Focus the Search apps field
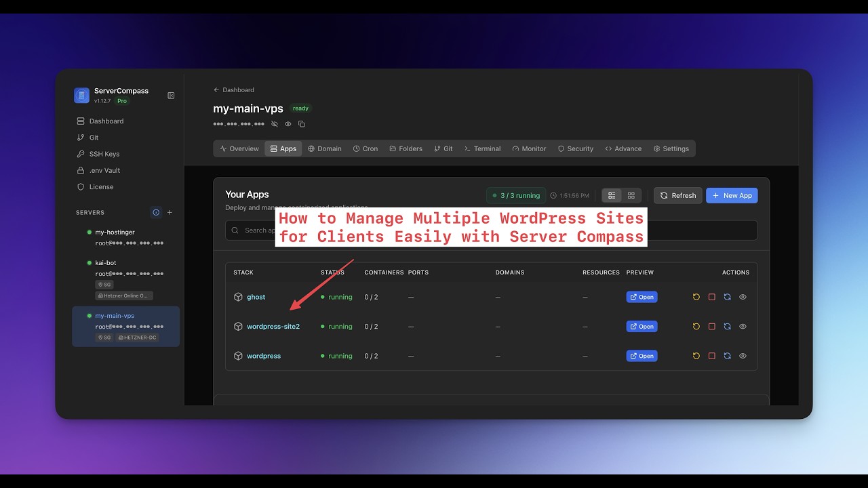 click(x=492, y=230)
